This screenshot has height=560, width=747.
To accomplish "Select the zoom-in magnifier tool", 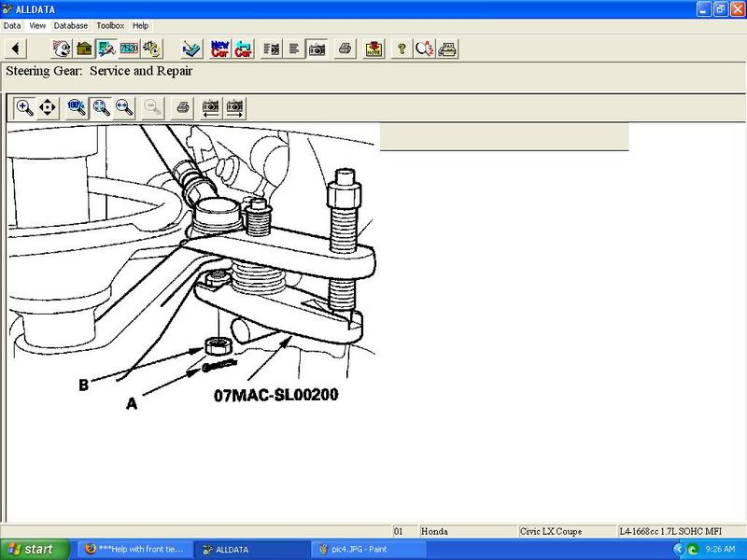I will 25,107.
